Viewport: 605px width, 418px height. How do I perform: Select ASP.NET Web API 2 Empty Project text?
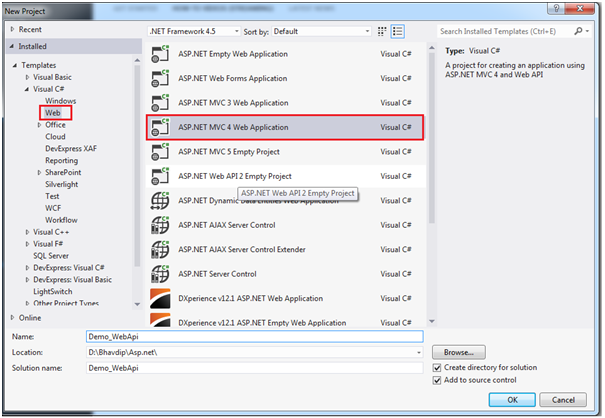(235, 176)
